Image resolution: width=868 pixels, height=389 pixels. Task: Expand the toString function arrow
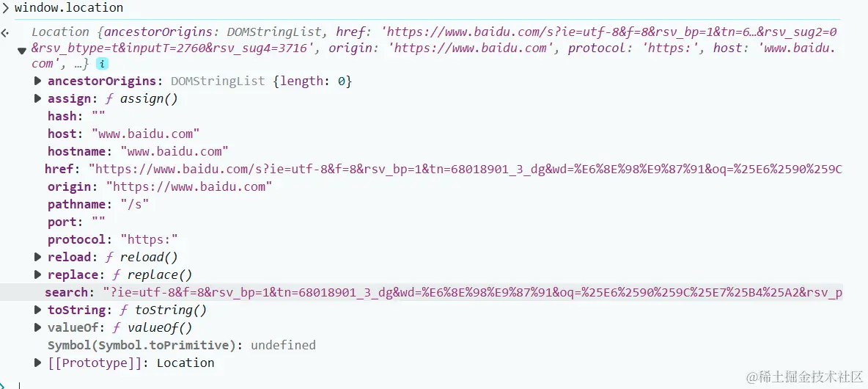pos(37,310)
